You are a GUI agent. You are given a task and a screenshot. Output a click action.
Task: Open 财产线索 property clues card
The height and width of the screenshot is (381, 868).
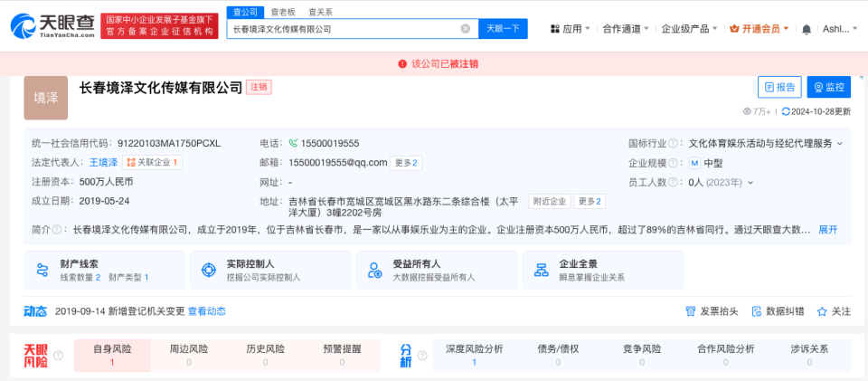pos(104,270)
